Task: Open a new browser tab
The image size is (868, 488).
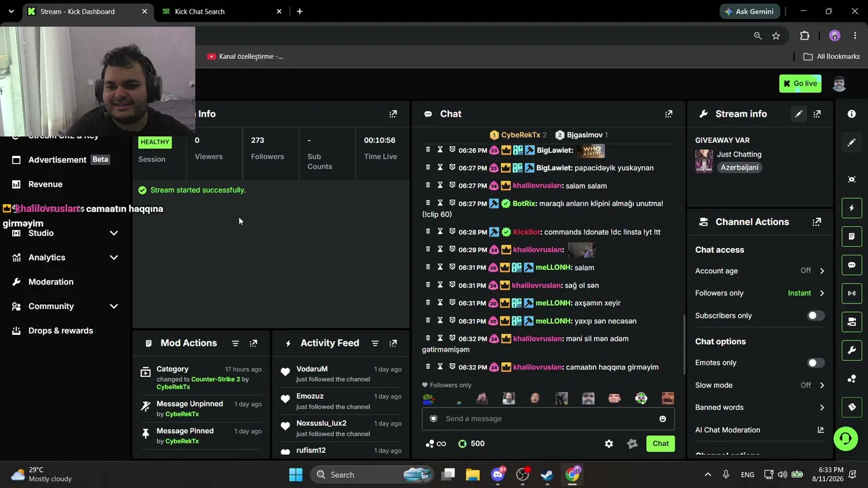Action: point(300,12)
